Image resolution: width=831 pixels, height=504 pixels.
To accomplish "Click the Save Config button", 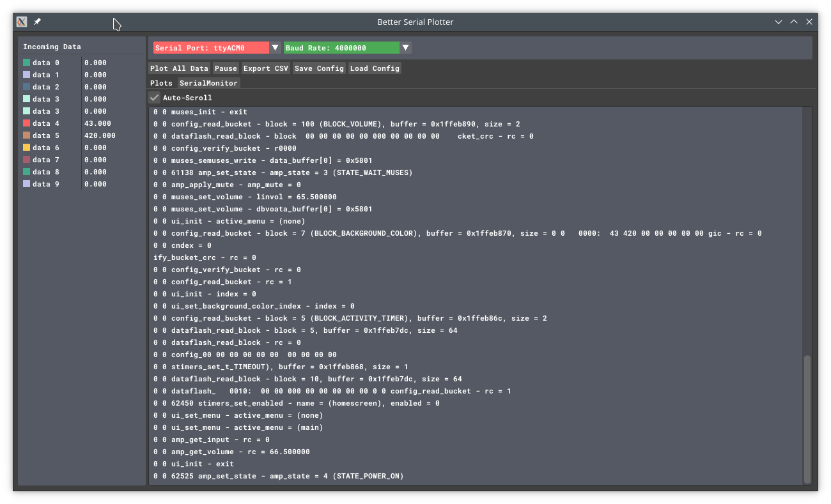I will coord(320,68).
